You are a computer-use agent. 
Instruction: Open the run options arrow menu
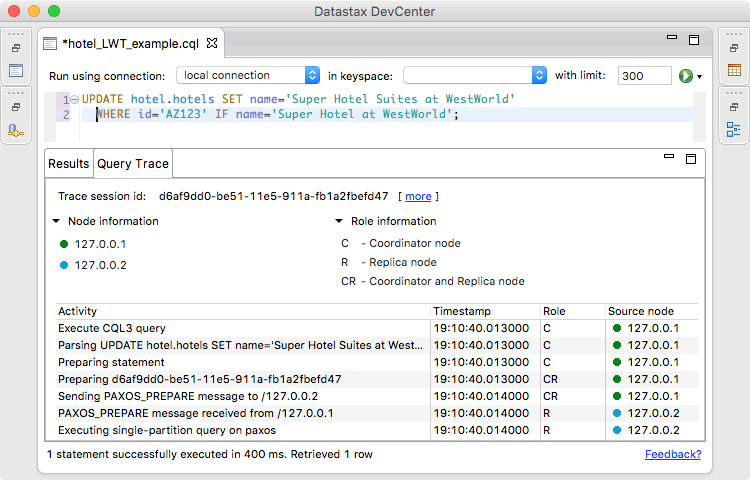click(x=700, y=77)
